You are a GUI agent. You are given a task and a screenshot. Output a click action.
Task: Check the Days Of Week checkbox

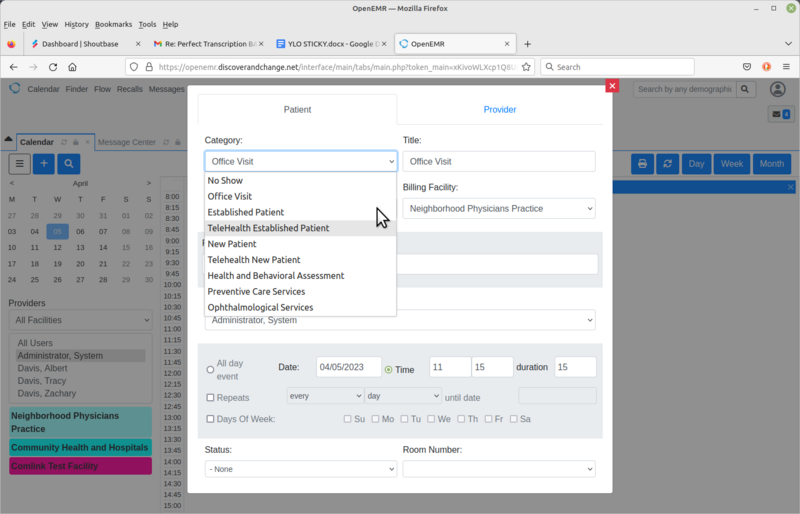tap(210, 419)
